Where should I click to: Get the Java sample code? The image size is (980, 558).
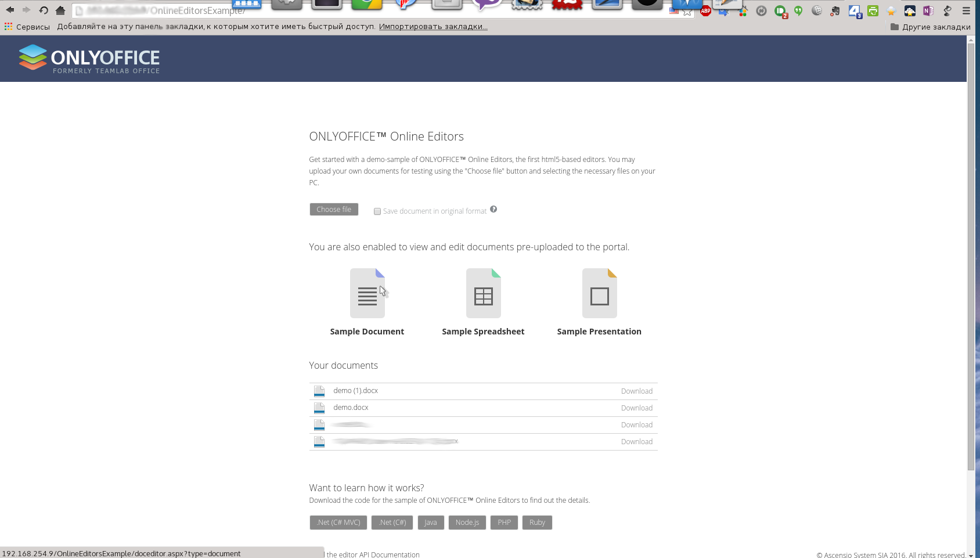431,523
